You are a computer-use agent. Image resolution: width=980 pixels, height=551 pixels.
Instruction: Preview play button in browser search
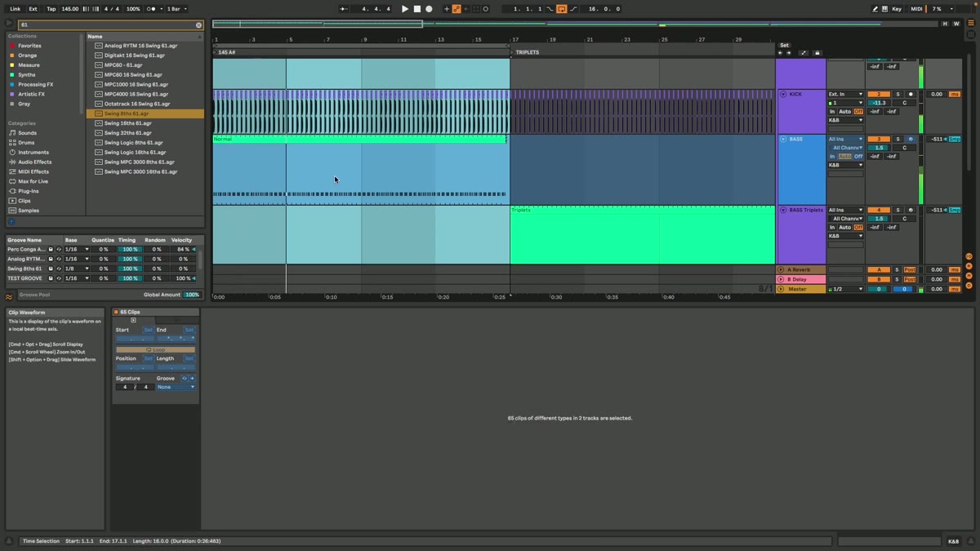point(9,24)
